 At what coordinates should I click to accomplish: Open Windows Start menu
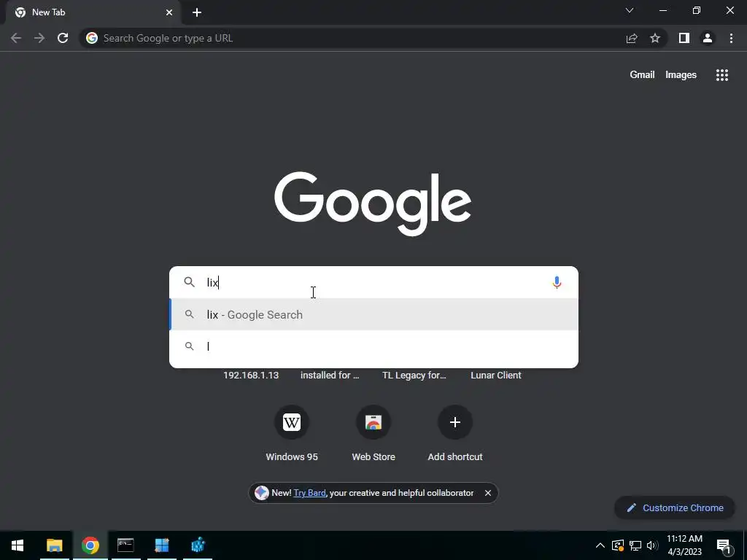click(x=18, y=545)
